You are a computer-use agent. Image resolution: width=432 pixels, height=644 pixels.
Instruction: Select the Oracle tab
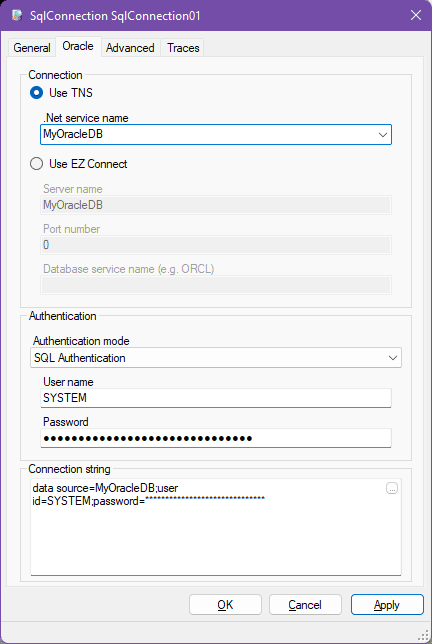[x=78, y=46]
